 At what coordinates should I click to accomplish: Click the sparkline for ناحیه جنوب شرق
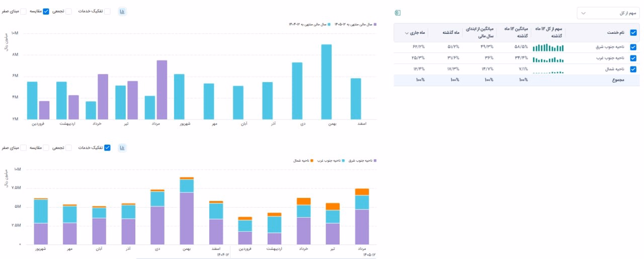tap(548, 47)
